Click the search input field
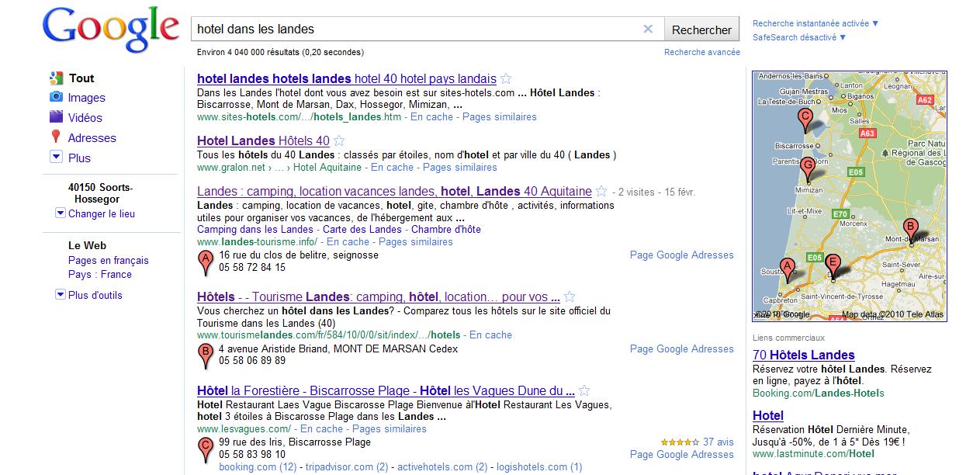Image resolution: width=980 pixels, height=475 pixels. tap(415, 29)
